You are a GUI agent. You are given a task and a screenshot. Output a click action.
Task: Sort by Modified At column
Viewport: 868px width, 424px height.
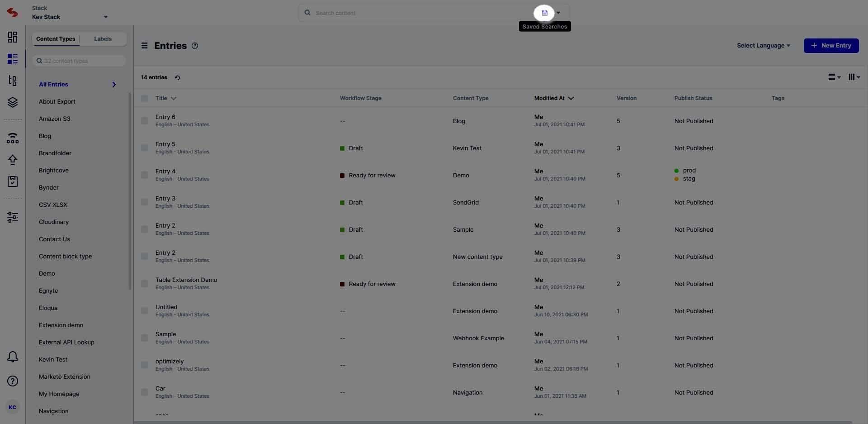pyautogui.click(x=554, y=98)
